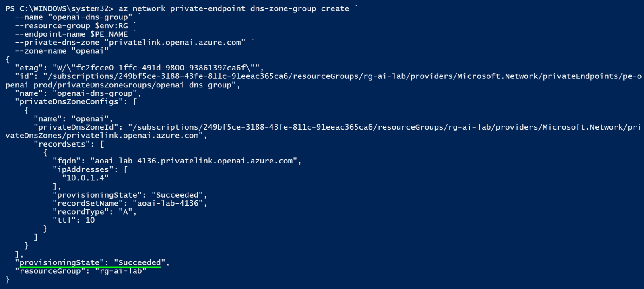
Task: Click the --private-dns-zone parameter value
Action: point(175,42)
